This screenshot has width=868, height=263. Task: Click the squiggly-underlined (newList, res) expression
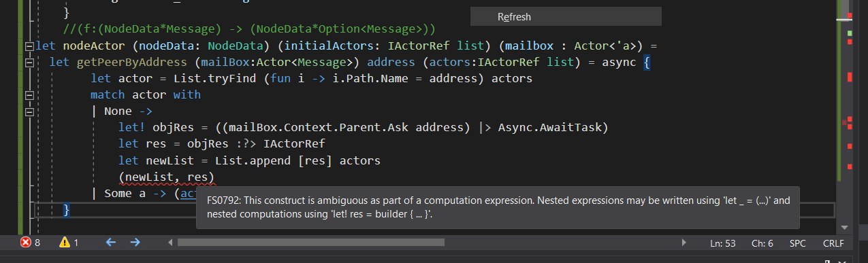coord(167,177)
